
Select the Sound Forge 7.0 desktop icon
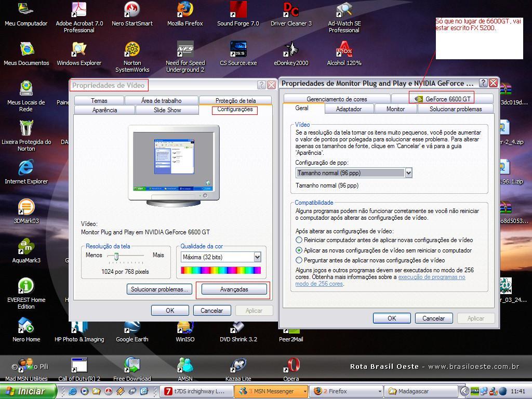click(238, 14)
